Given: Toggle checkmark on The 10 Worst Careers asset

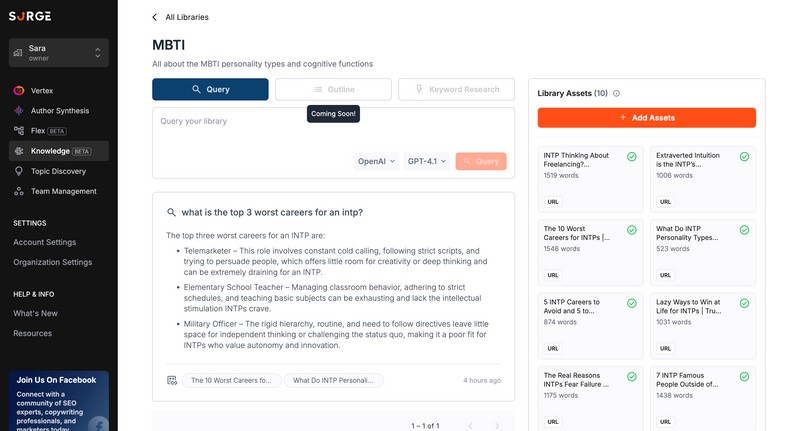Looking at the screenshot, I should tap(632, 230).
